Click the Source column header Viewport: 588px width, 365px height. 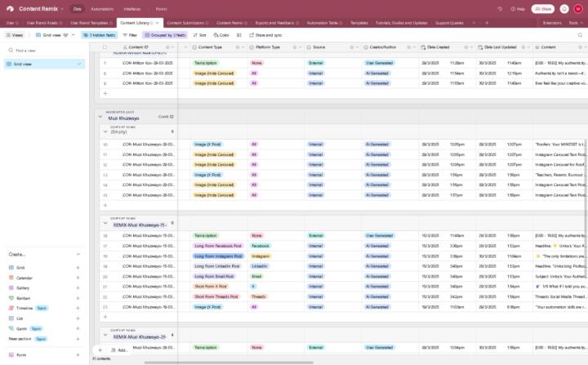(332, 47)
